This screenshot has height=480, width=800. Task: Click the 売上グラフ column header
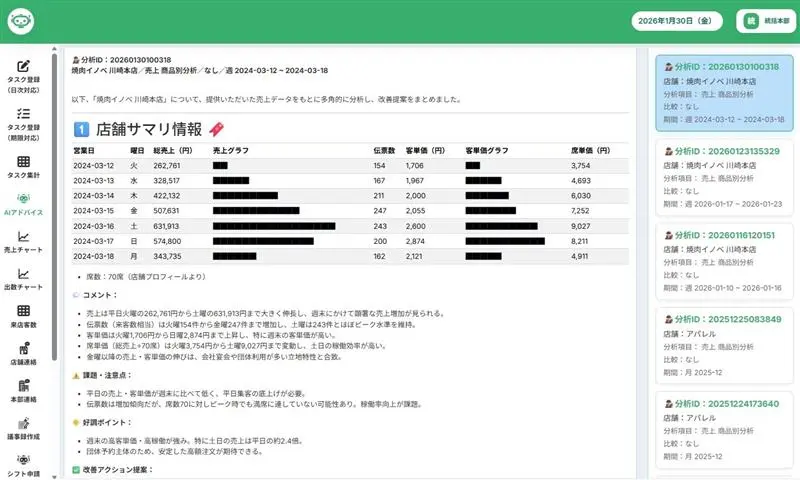[231, 150]
